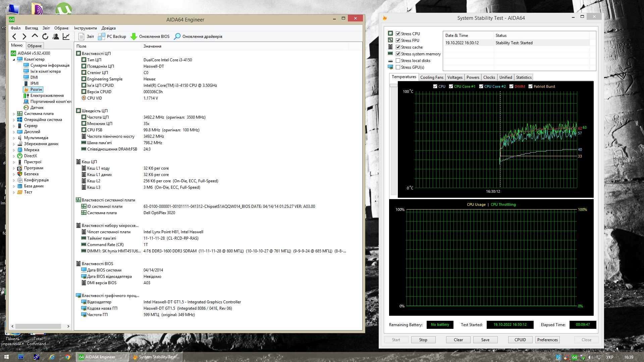The height and width of the screenshot is (362, 644).
Task: Click the user profile icon in toolbar
Action: coord(56,37)
